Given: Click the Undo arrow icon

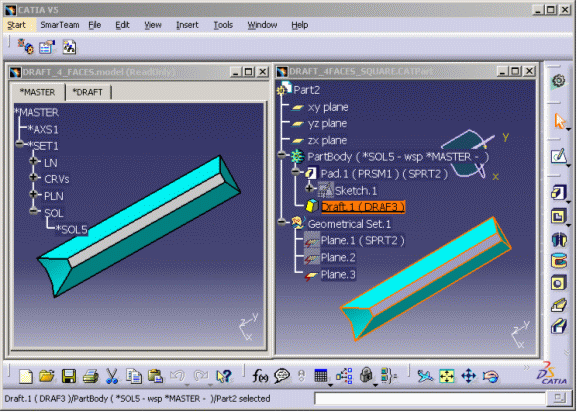Looking at the screenshot, I should click(177, 376).
